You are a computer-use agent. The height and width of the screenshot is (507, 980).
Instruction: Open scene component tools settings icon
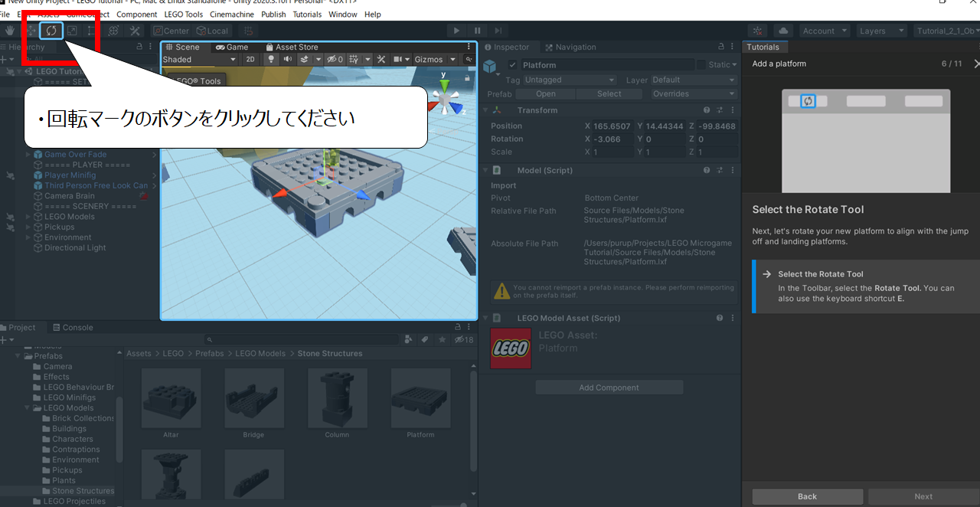point(381,59)
